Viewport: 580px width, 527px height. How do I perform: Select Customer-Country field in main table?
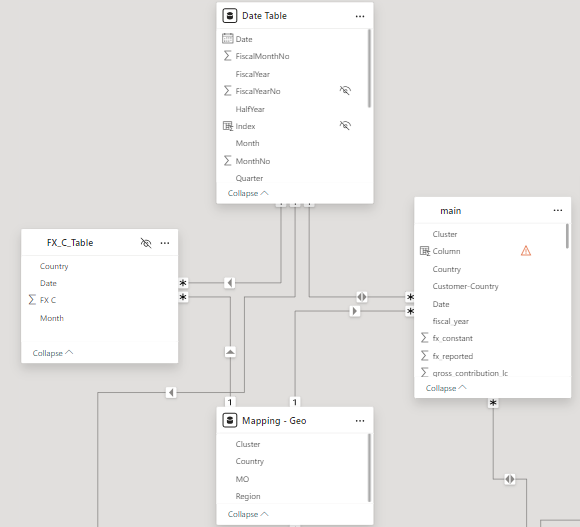pyautogui.click(x=465, y=286)
